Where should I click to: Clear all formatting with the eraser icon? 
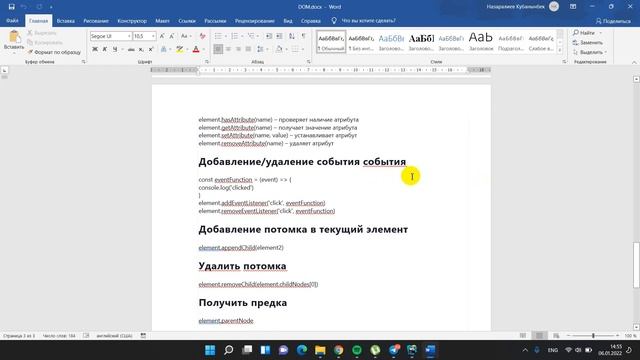coord(202,36)
